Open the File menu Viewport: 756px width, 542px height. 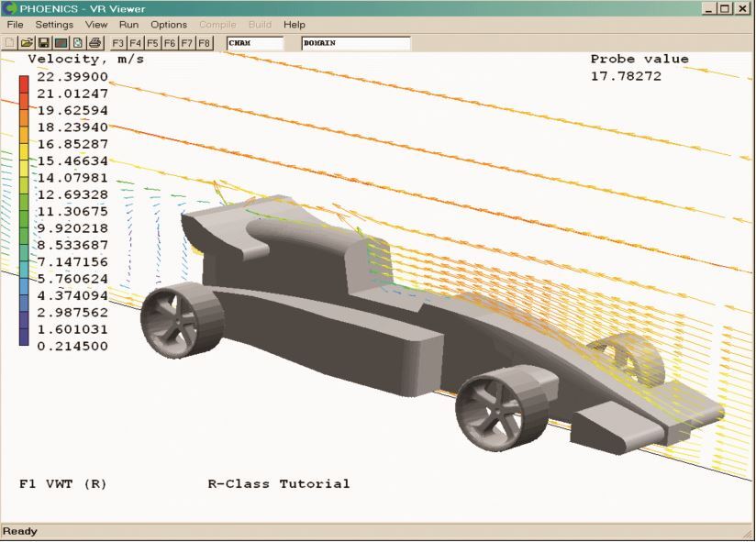pos(15,25)
